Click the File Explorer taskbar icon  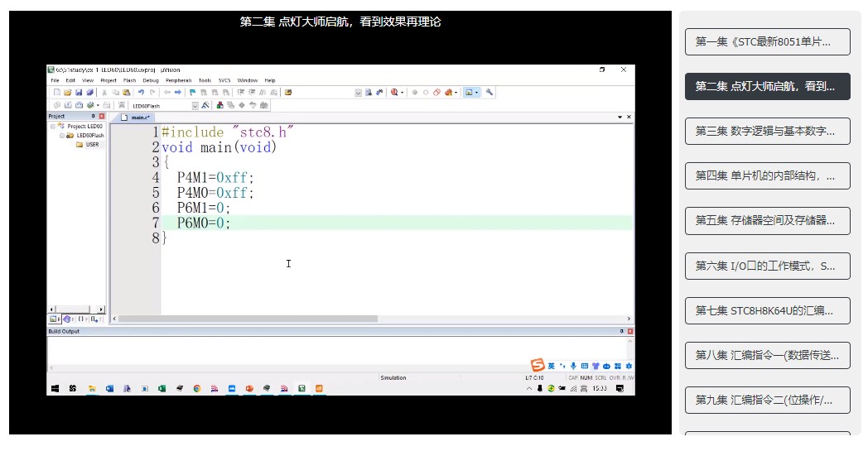tap(92, 388)
